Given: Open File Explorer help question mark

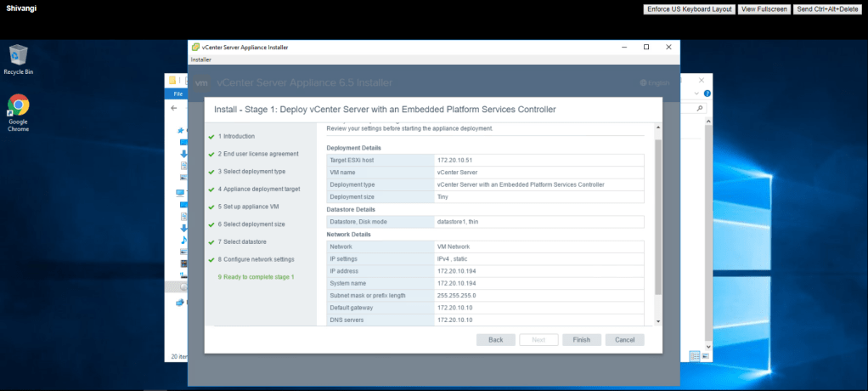Looking at the screenshot, I should coord(707,93).
